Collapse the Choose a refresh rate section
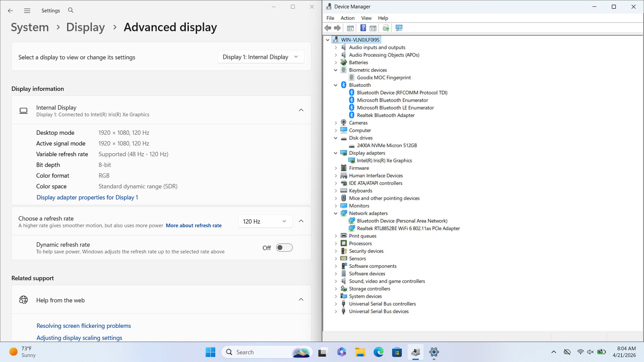 click(301, 221)
